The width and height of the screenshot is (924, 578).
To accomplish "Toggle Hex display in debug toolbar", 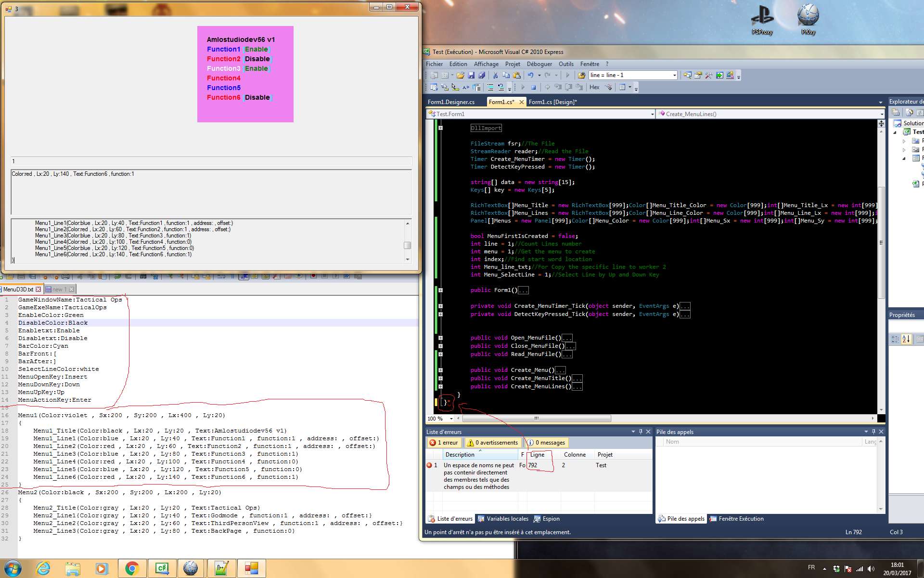I will (594, 87).
